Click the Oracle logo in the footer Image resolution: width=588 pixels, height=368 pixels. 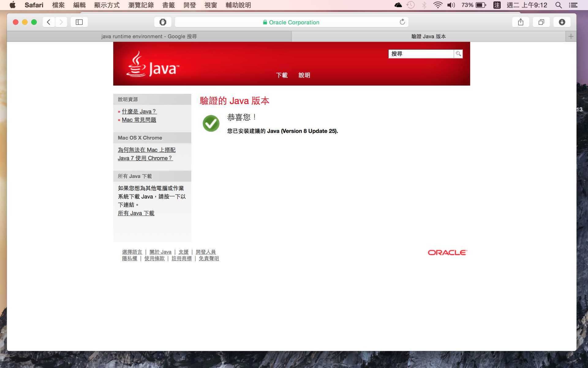447,252
